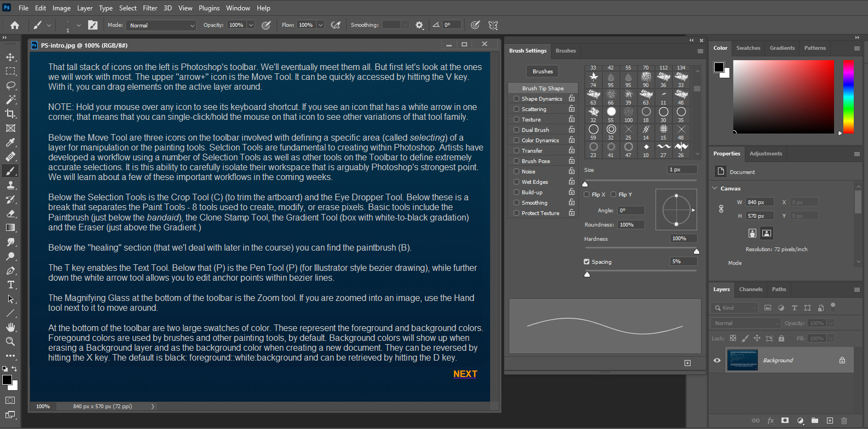Viewport: 868px width, 429px height.
Task: Collapse the Canvas section
Action: click(715, 188)
